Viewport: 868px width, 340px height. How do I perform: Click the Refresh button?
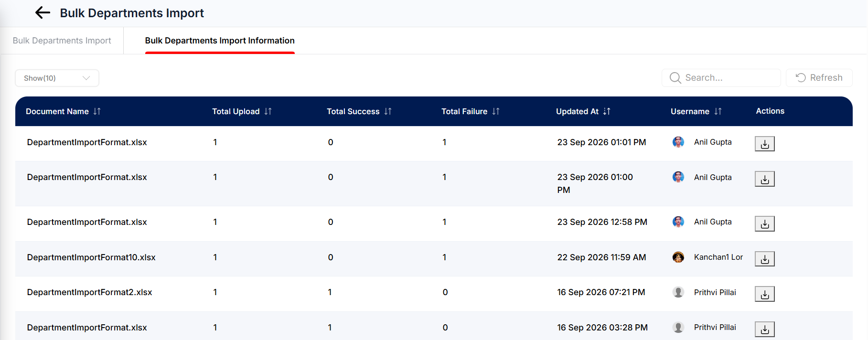[x=819, y=78]
